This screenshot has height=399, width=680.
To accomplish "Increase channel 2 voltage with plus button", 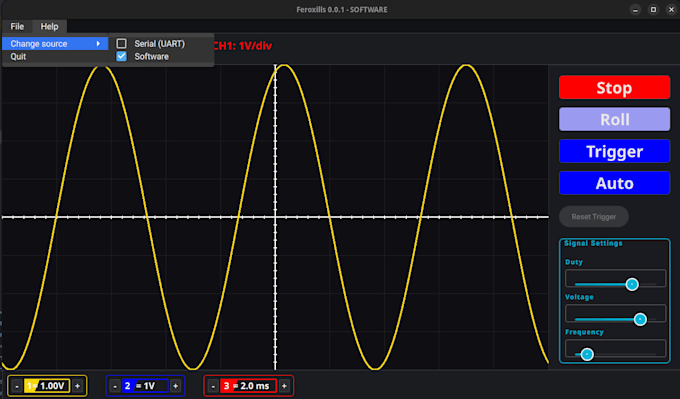I will click(176, 386).
